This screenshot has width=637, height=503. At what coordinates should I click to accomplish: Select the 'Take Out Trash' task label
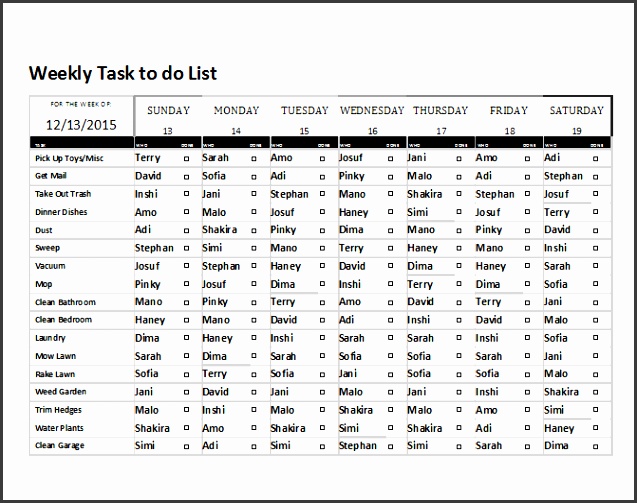pyautogui.click(x=63, y=194)
